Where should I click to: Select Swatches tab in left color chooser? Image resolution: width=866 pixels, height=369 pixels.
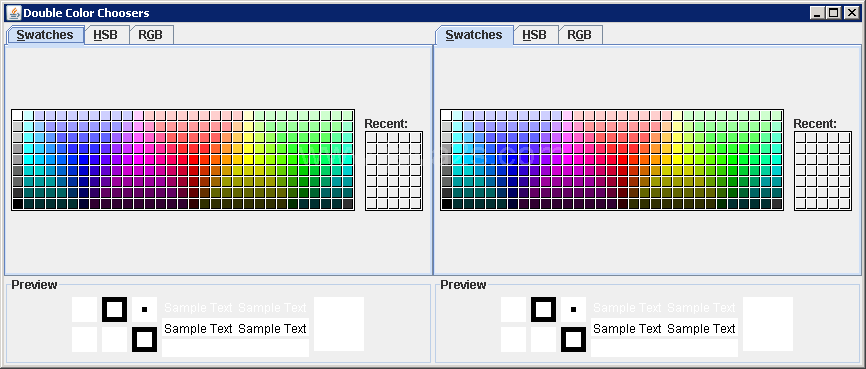[45, 35]
